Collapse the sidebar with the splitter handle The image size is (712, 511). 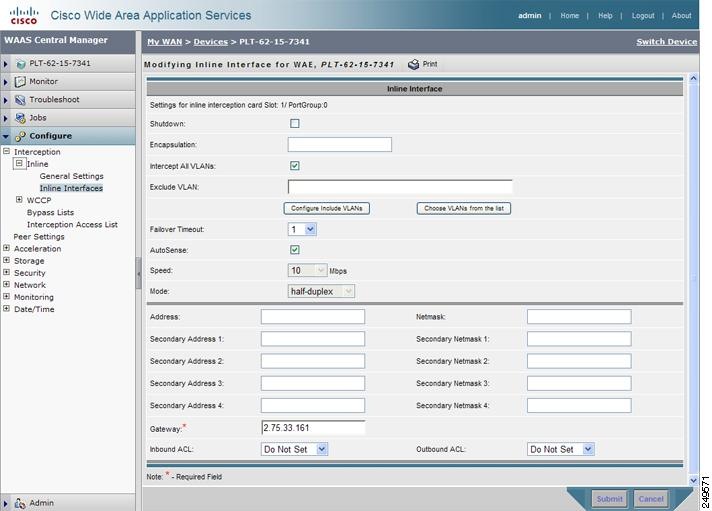click(138, 273)
